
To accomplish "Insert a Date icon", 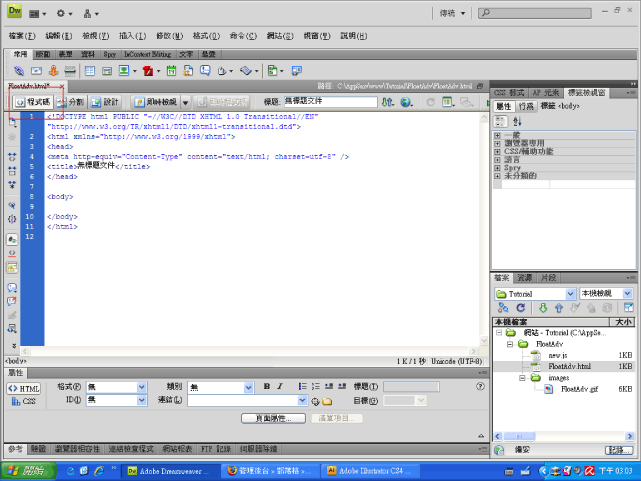I will click(x=171, y=71).
